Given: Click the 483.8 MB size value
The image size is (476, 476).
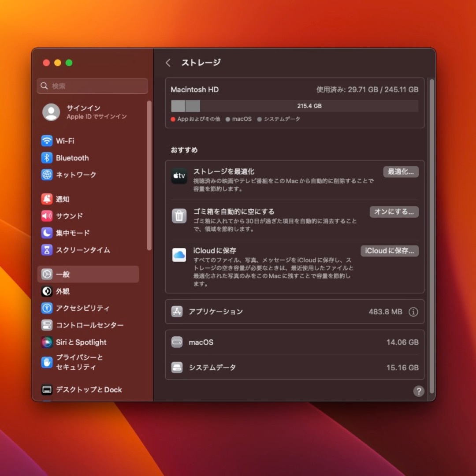Looking at the screenshot, I should [386, 312].
